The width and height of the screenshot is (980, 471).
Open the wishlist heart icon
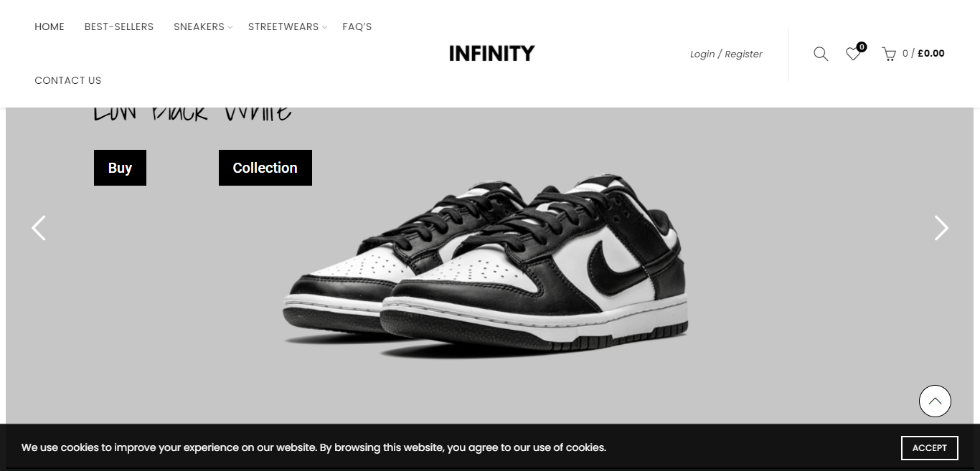pos(852,54)
